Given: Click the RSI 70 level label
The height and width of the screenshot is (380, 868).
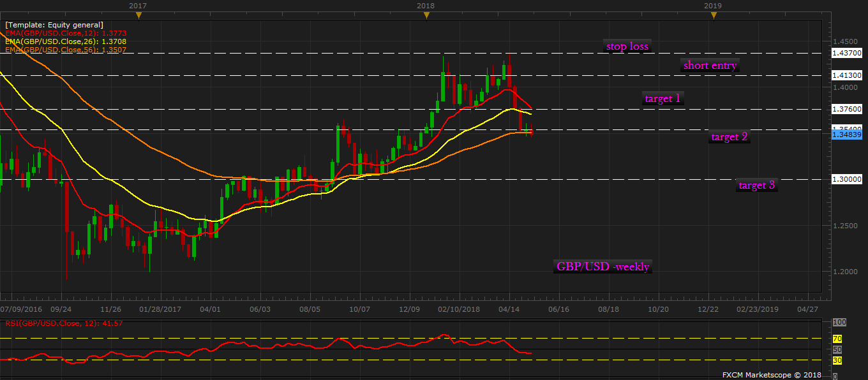Looking at the screenshot, I should (837, 339).
